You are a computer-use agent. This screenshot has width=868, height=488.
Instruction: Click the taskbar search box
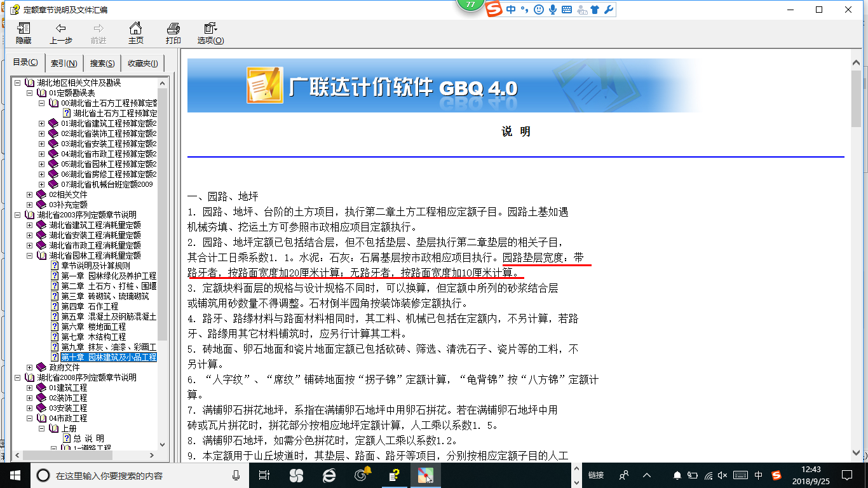click(140, 475)
